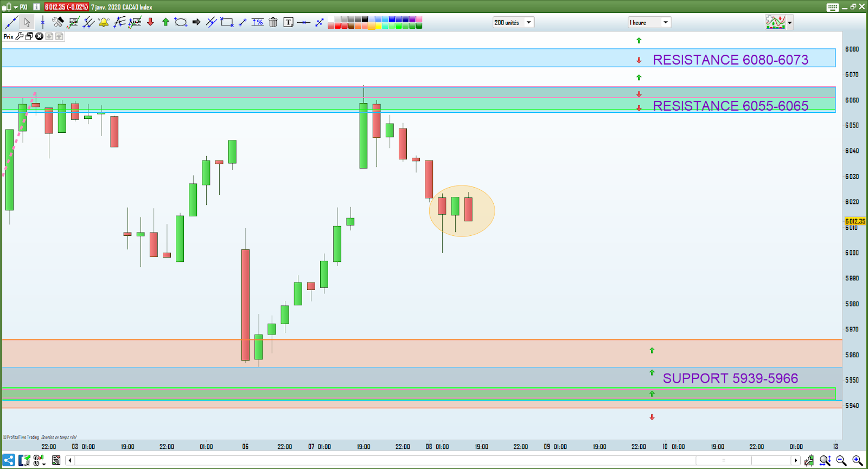Select the blue diagonal double-arrow tool

[320, 22]
